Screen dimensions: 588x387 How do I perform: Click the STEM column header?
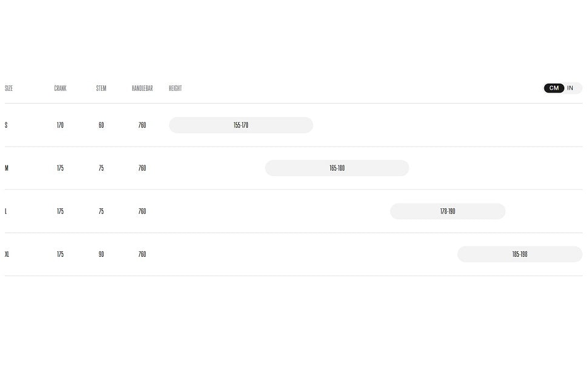pyautogui.click(x=101, y=88)
